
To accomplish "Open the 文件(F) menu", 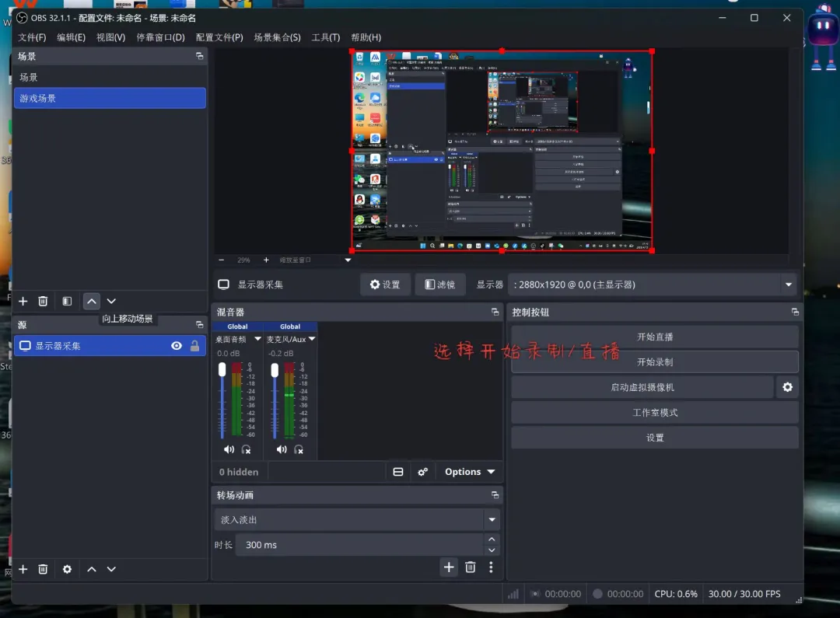I will point(32,37).
